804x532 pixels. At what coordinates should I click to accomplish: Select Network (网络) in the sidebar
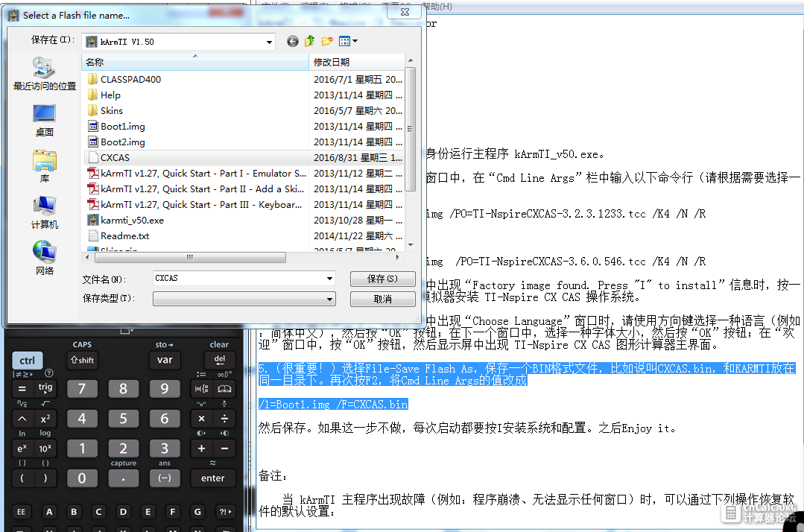pyautogui.click(x=44, y=259)
